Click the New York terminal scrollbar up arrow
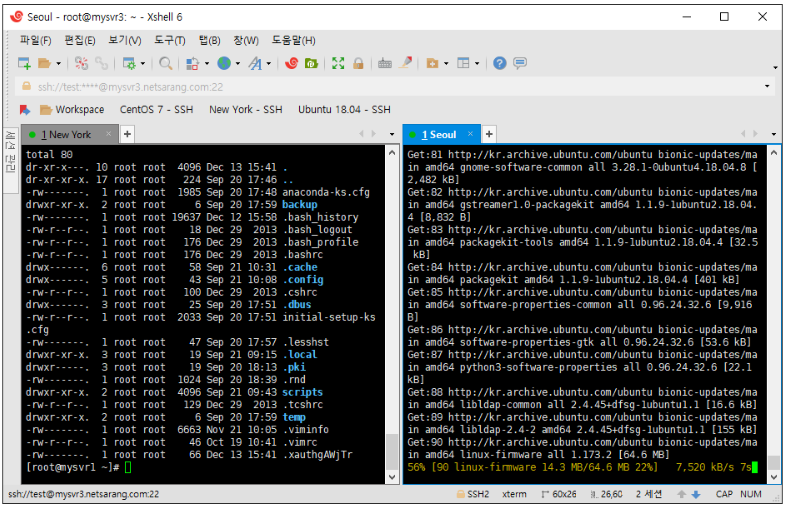 tap(392, 152)
